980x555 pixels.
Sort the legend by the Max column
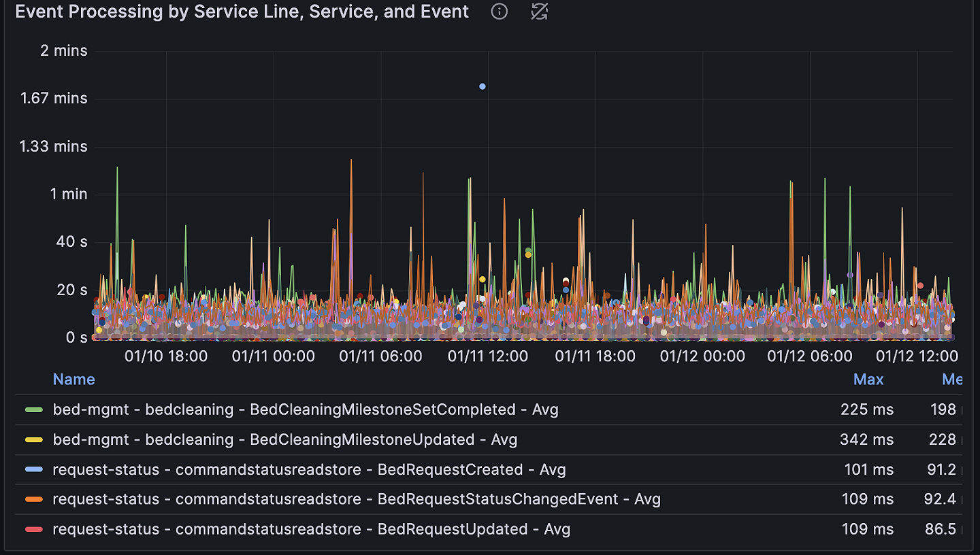(868, 380)
